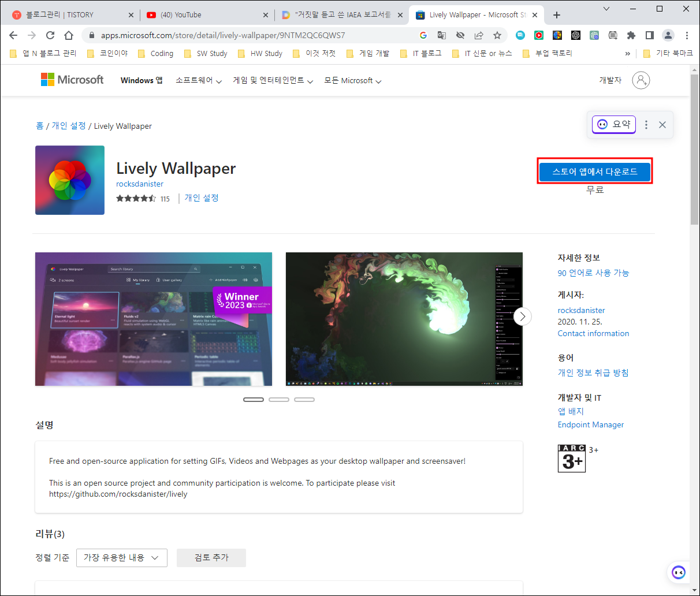Viewport: 700px width, 596px height.
Task: Show next screenshot with carousel arrow
Action: [522, 316]
